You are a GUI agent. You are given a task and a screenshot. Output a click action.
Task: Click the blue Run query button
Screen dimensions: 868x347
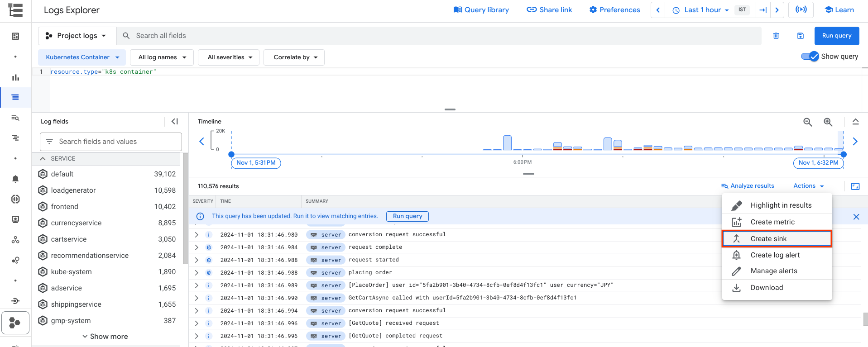(837, 36)
